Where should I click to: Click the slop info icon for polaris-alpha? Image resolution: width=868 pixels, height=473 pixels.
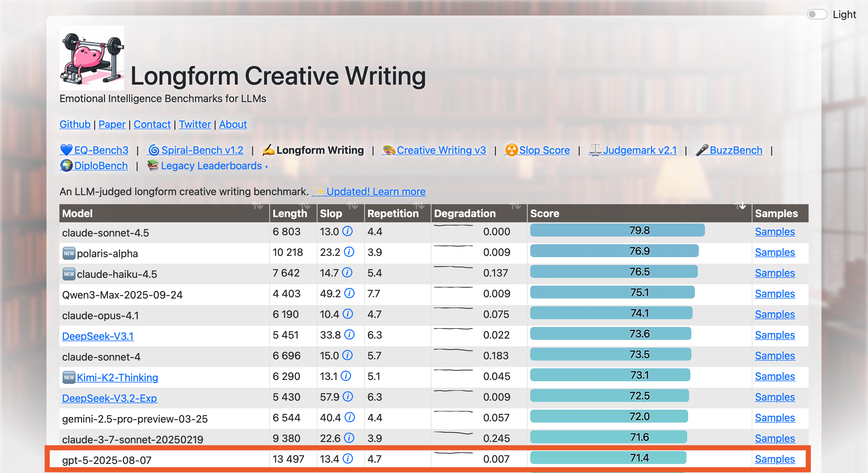click(x=349, y=252)
